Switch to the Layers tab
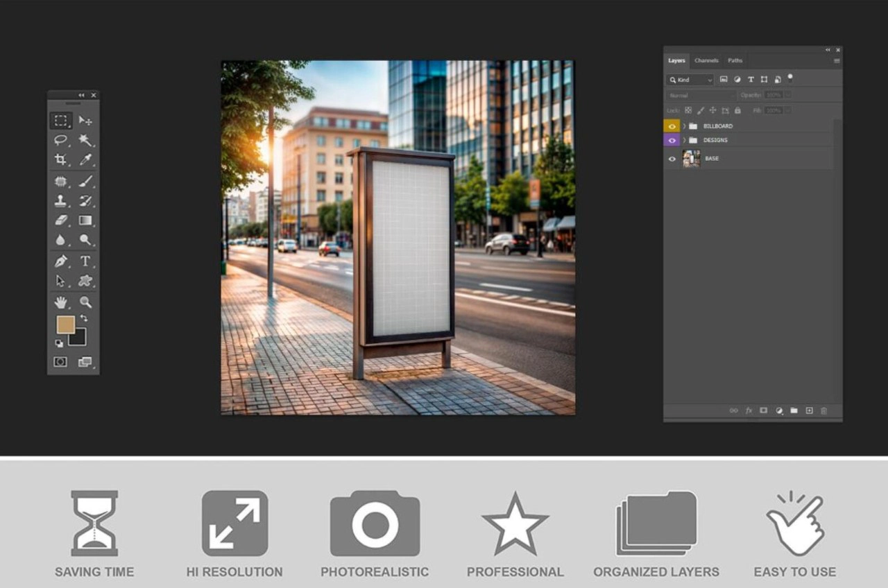This screenshot has width=888, height=588. point(676,60)
